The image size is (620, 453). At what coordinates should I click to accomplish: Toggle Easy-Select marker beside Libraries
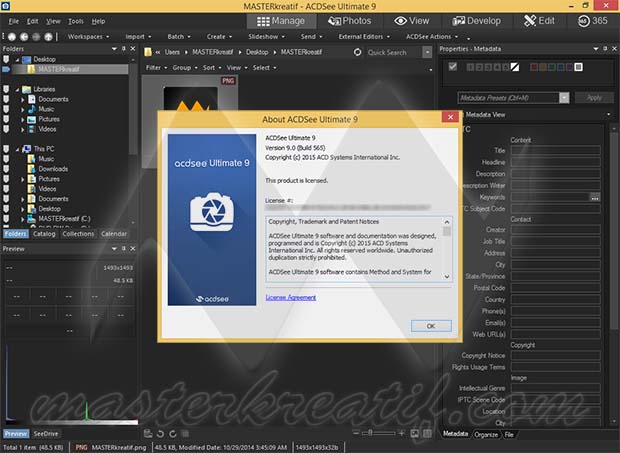(6, 89)
